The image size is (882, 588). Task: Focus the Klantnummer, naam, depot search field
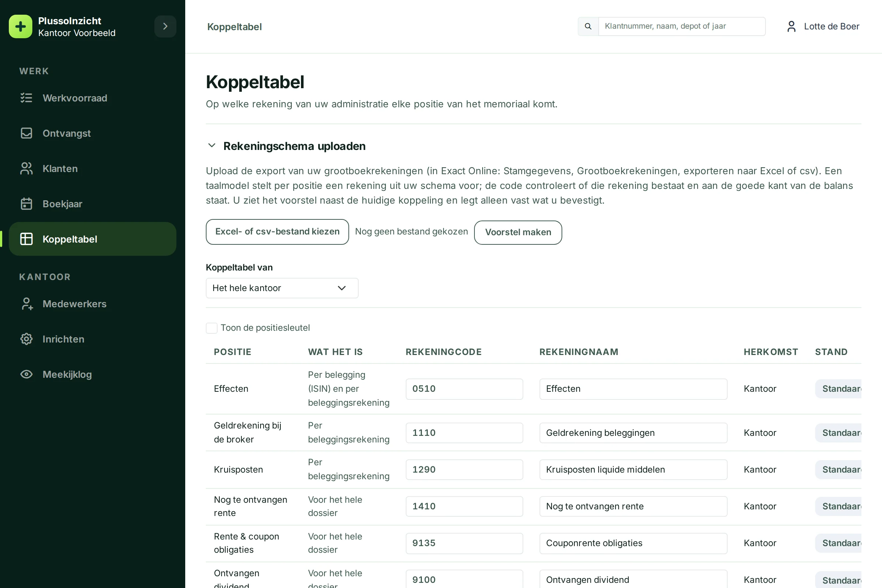click(x=682, y=26)
